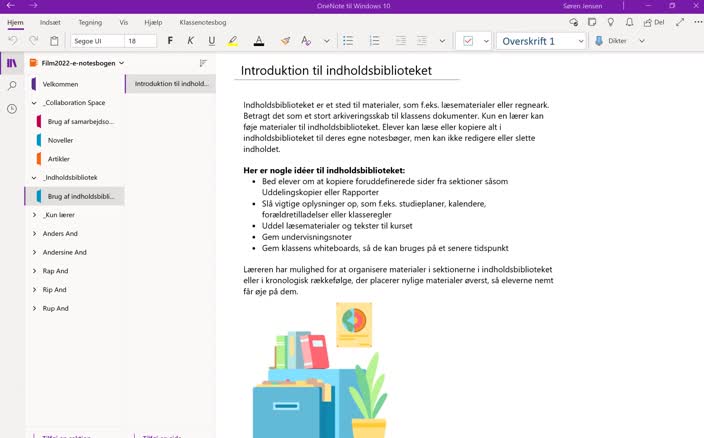Toggle the to-do checkbox tag

468,41
